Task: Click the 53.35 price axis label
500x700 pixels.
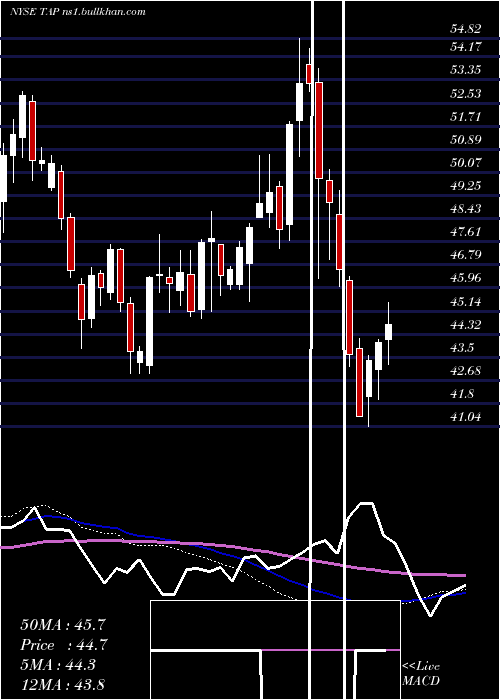Action: [466, 69]
